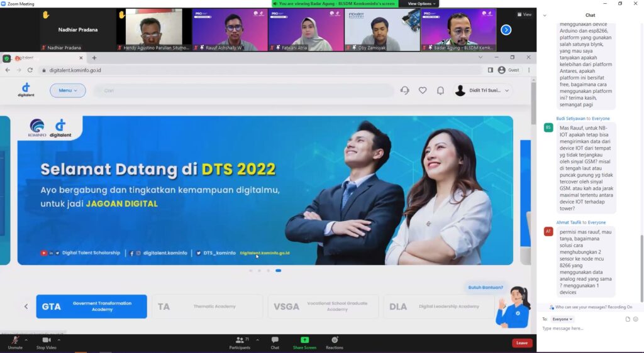Image resolution: width=644 pixels, height=353 pixels.
Task: Go back in the shared browser
Action: 8,70
